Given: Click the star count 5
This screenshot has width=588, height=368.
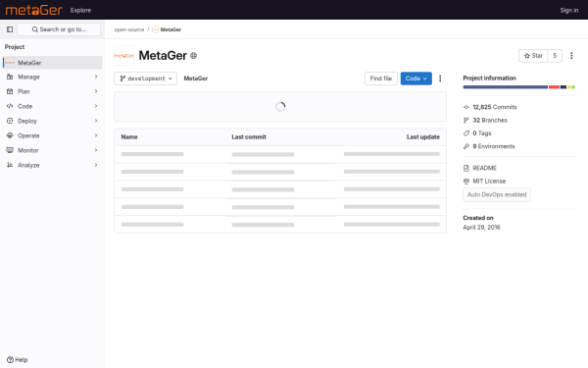Looking at the screenshot, I should pyautogui.click(x=555, y=56).
